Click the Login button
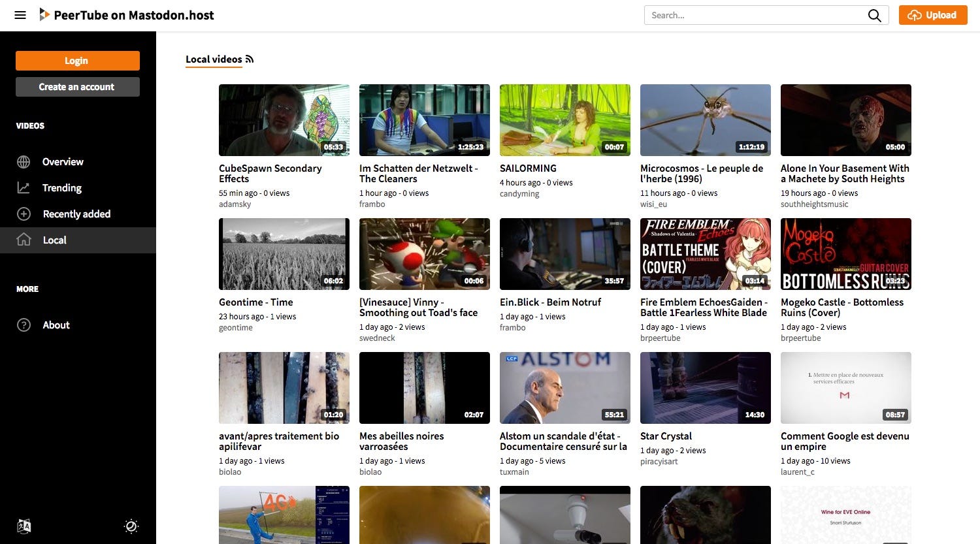The height and width of the screenshot is (544, 980). click(77, 60)
